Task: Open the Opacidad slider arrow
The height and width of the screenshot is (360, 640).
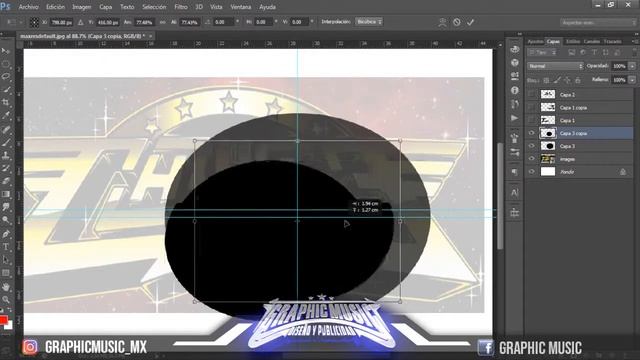Action: click(x=632, y=66)
